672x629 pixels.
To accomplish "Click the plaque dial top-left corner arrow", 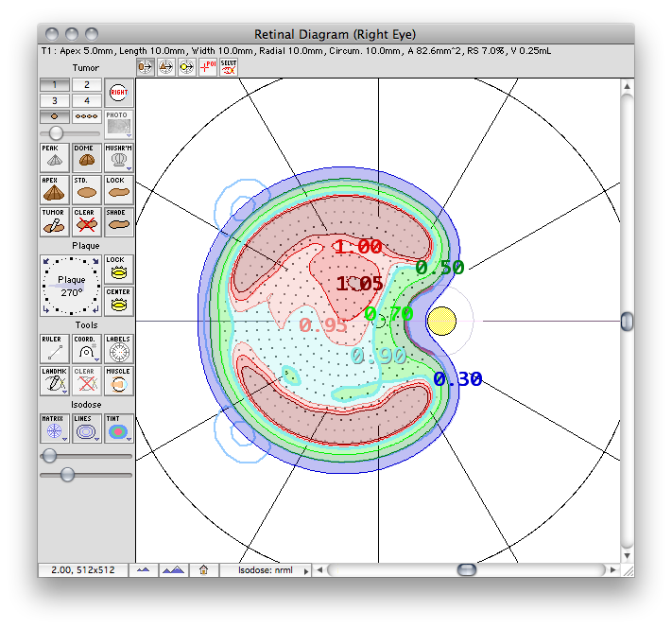I will pyautogui.click(x=46, y=261).
